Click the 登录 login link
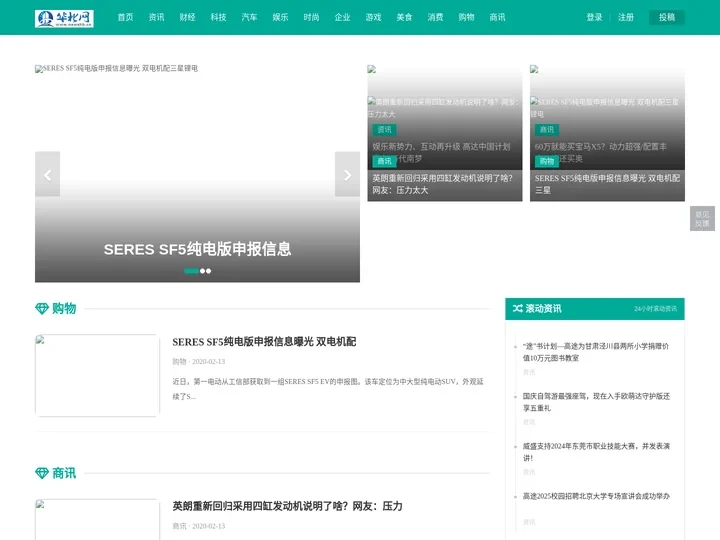 point(594,17)
